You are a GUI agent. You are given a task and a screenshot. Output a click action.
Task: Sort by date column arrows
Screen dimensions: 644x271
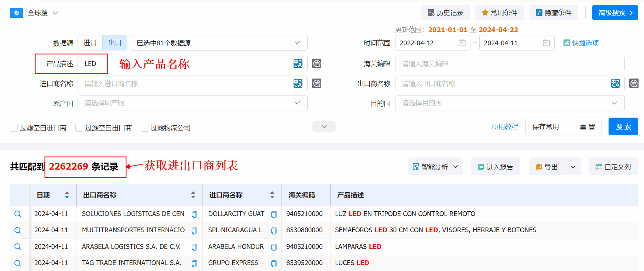(x=67, y=195)
